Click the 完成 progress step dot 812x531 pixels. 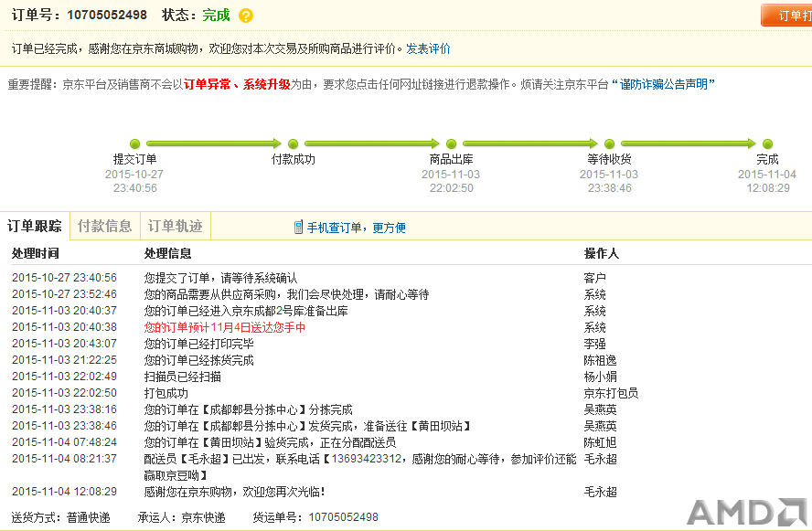tap(767, 143)
